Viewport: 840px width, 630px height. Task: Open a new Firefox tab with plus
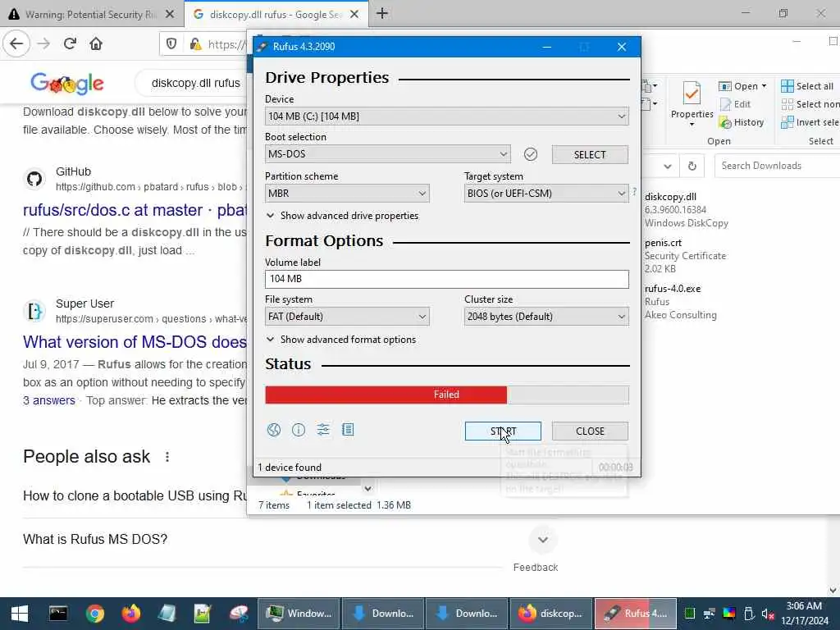[382, 13]
